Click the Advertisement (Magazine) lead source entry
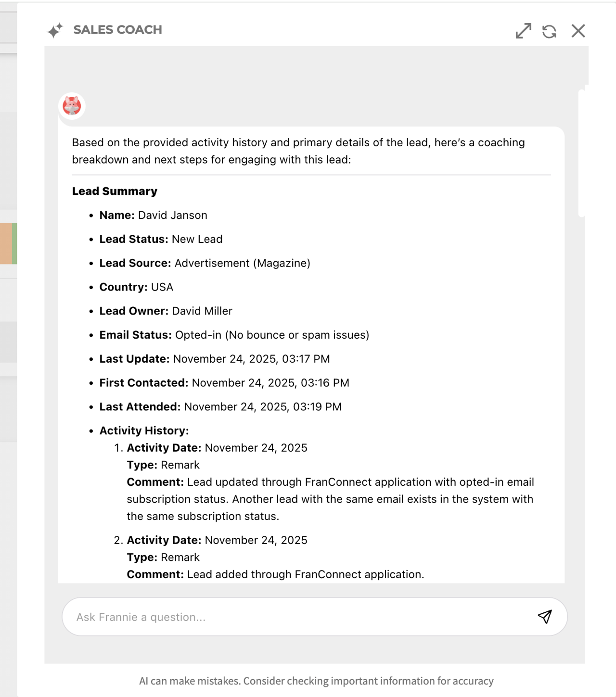 pyautogui.click(x=243, y=263)
